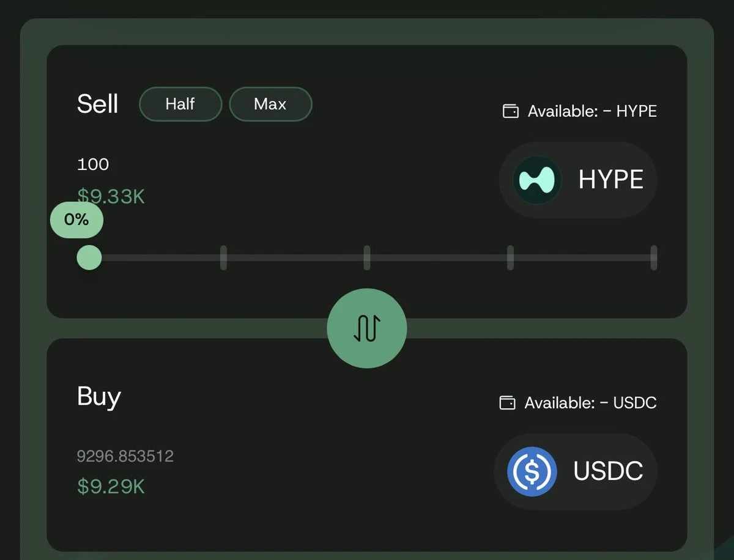Click the Sell section heading
734x560 pixels.
[x=98, y=104]
